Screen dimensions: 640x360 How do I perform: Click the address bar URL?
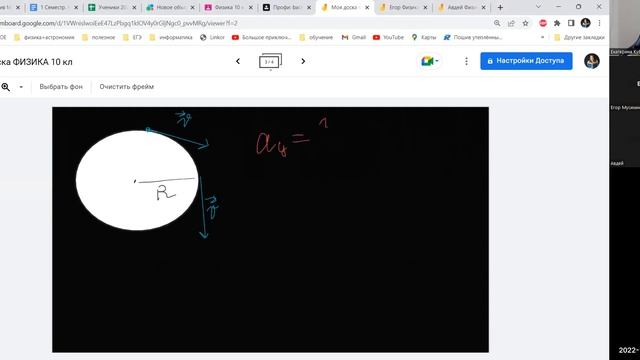[118, 23]
